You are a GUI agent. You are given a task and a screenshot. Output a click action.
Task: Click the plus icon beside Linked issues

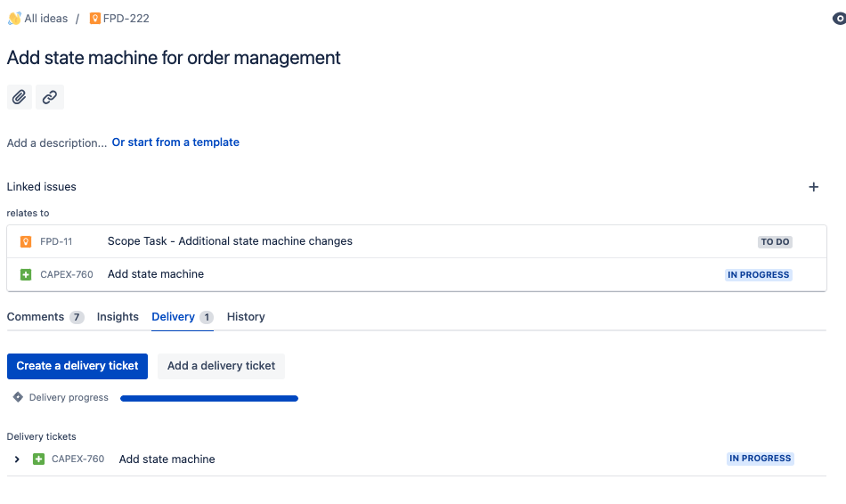814,187
